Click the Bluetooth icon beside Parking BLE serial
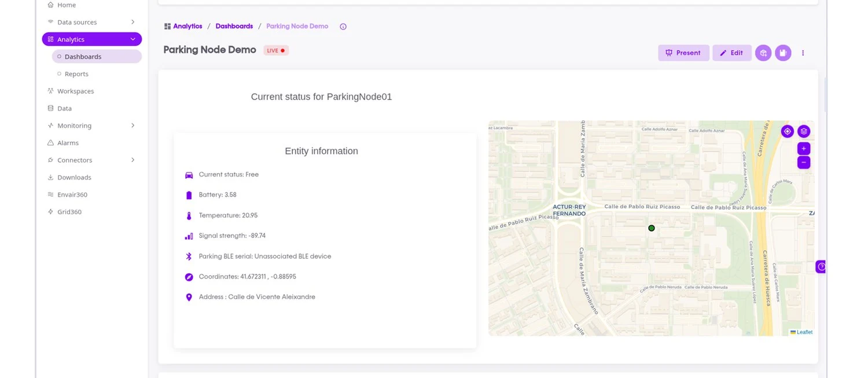Image resolution: width=868 pixels, height=378 pixels. 189,256
